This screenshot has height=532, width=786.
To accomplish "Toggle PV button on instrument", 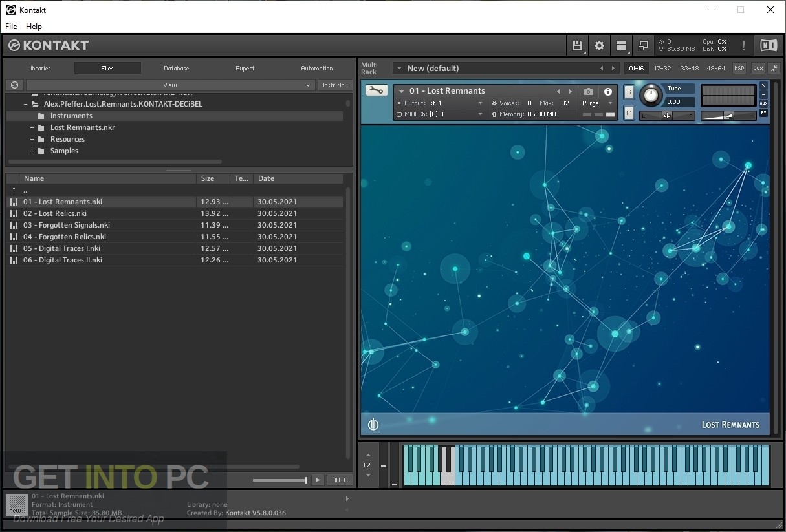I will tap(763, 112).
